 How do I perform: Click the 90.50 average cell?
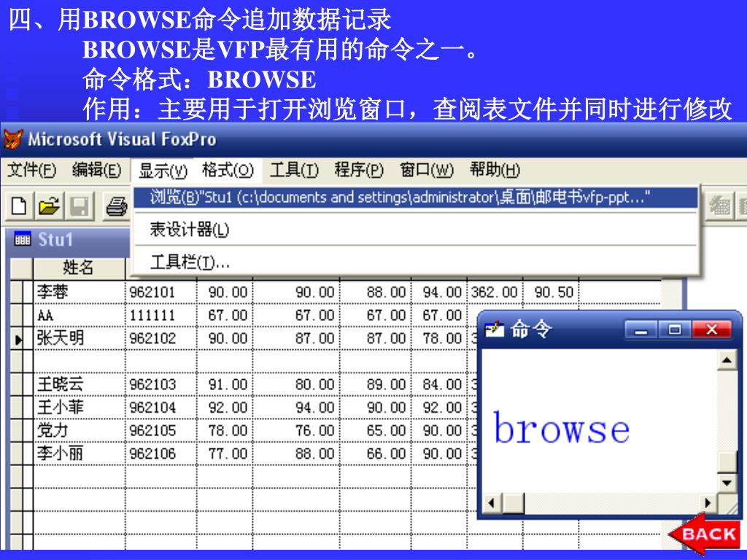tap(551, 292)
